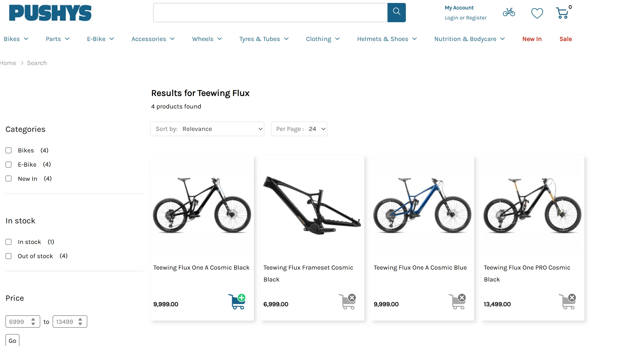Open the shopping cart icon

(x=562, y=13)
